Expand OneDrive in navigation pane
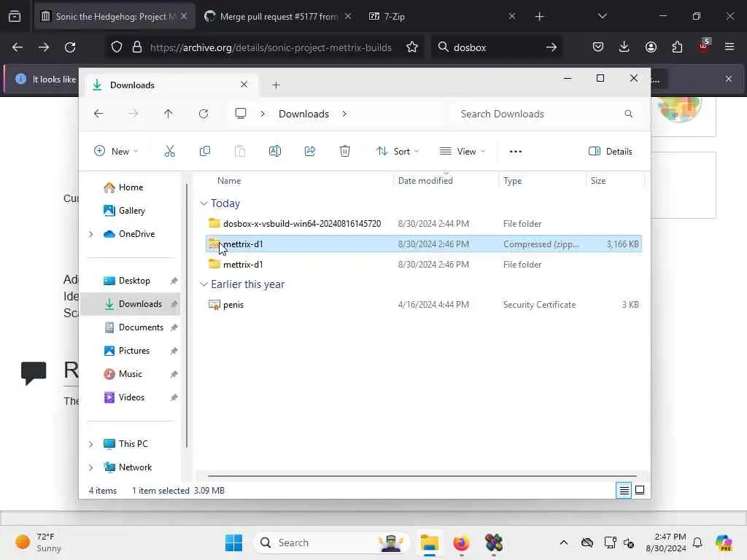The image size is (747, 560). (90, 234)
